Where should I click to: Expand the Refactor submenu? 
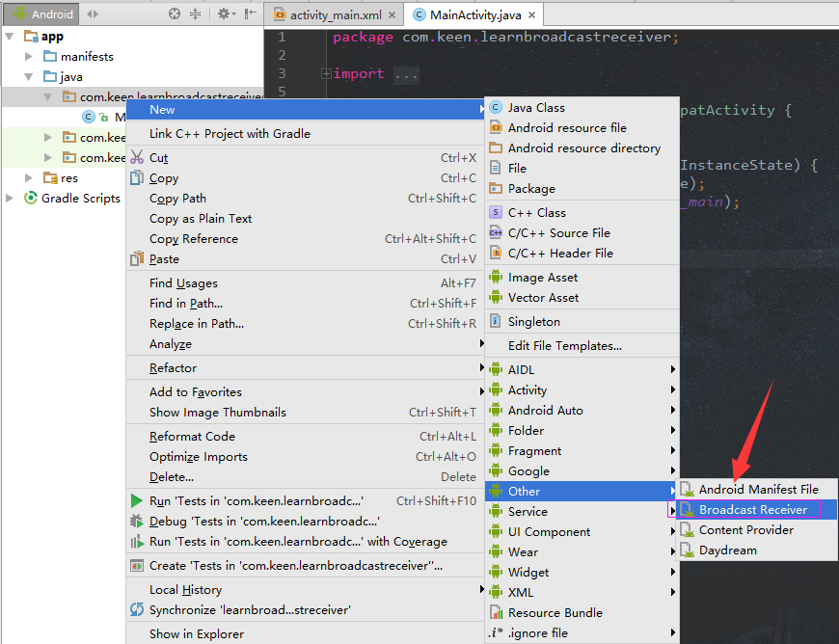coord(305,368)
